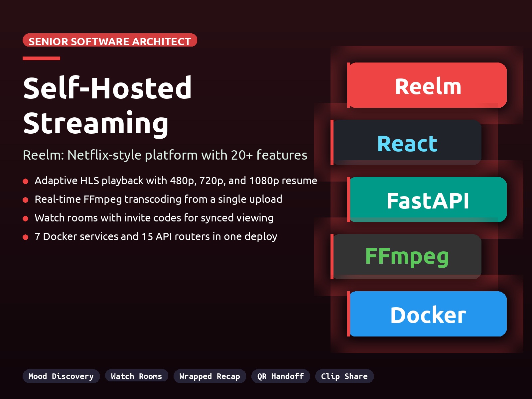This screenshot has width=532, height=399.
Task: Collapse the Docker chip section
Action: [x=428, y=313]
